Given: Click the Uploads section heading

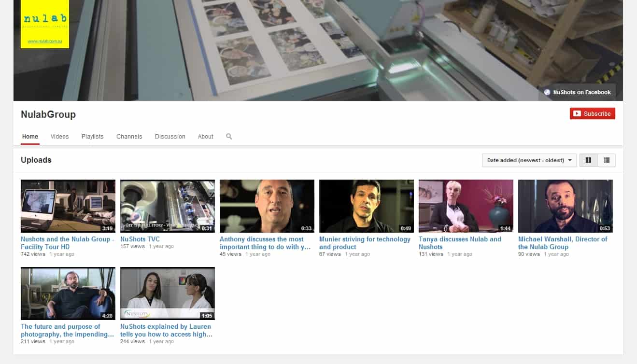Looking at the screenshot, I should coord(36,160).
